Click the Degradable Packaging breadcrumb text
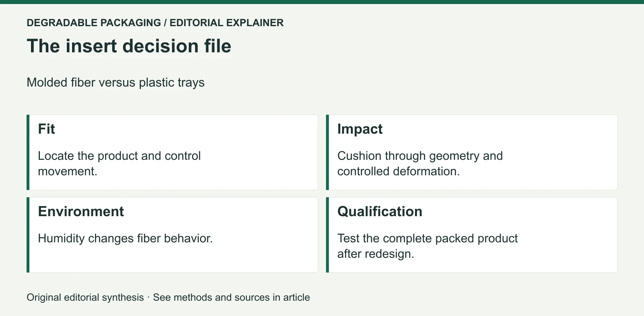 coord(94,23)
